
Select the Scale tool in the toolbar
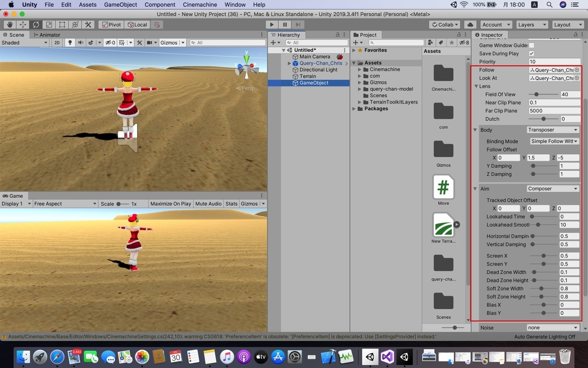click(x=49, y=25)
